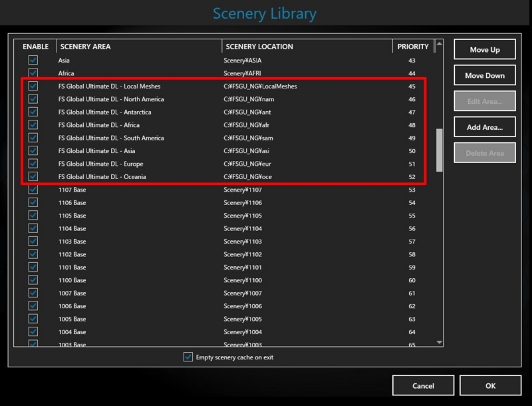Select FS Global Ultimate DL - South America entry
This screenshot has height=406, width=532.
tap(111, 138)
